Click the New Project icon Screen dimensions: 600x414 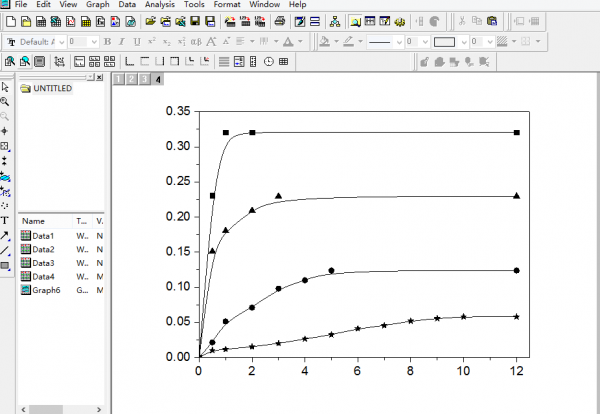[x=11, y=21]
